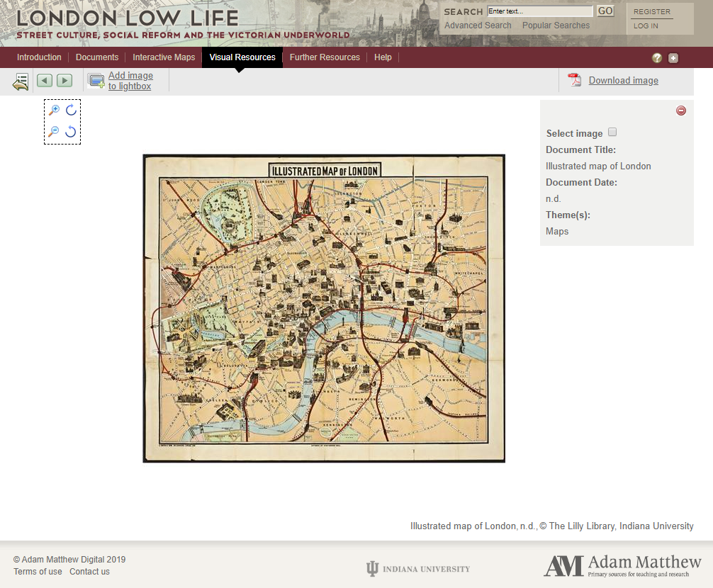
Task: Open the Further Resources menu
Action: (x=325, y=57)
